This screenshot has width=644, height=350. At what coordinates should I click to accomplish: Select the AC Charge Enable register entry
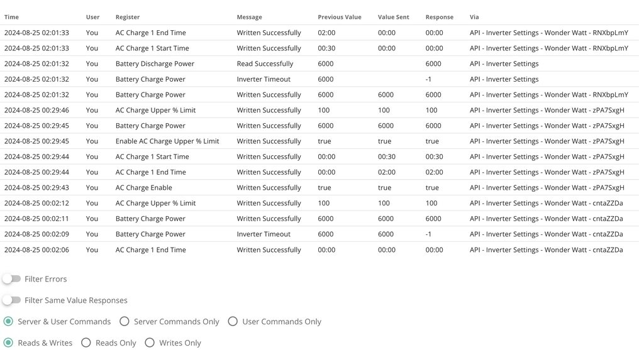(143, 187)
